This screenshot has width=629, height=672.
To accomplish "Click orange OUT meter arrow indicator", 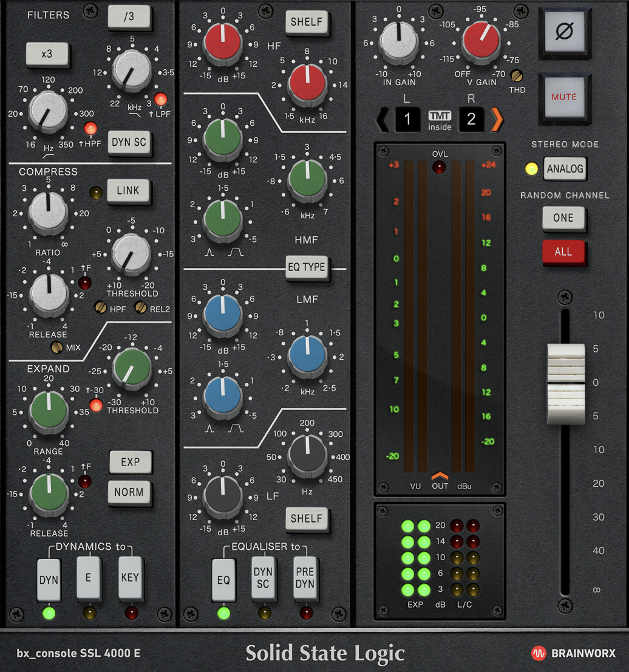I will [440, 476].
